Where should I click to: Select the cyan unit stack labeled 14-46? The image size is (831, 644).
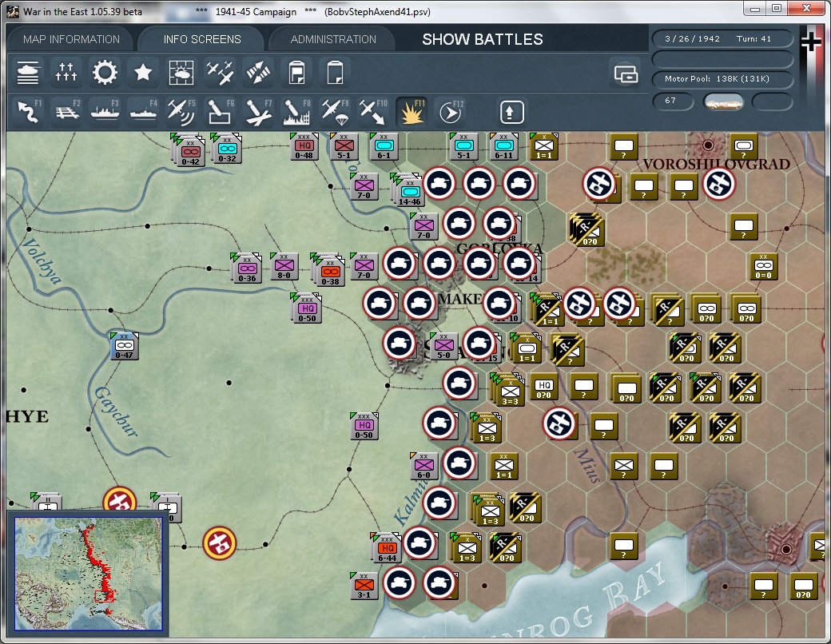(x=408, y=189)
